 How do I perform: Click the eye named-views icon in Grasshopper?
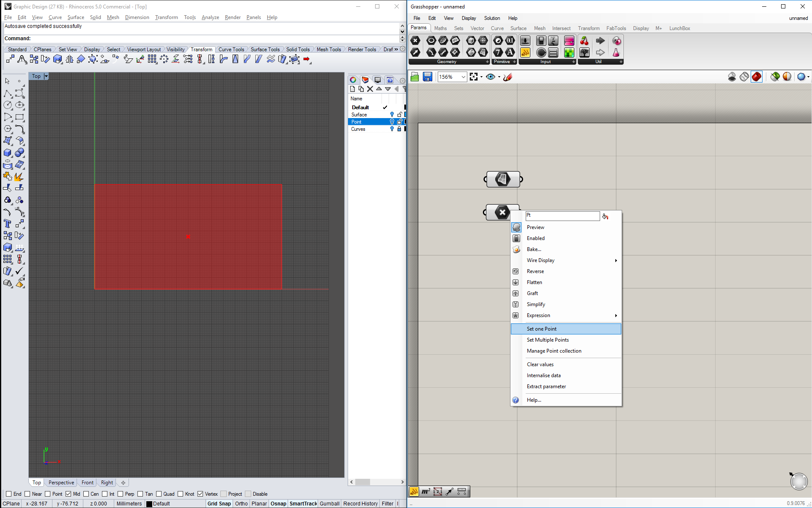pyautogui.click(x=491, y=77)
